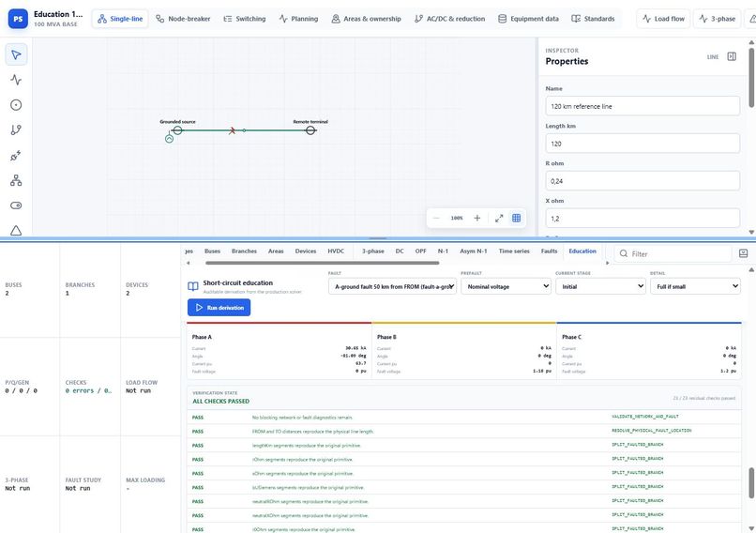Pick the switch toggle-shaped tool

pos(16,206)
